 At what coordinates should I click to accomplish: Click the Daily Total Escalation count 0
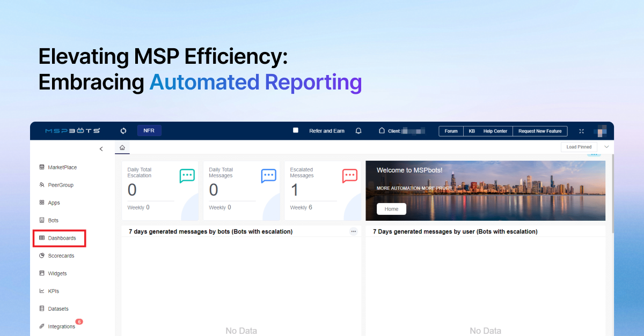tap(132, 190)
